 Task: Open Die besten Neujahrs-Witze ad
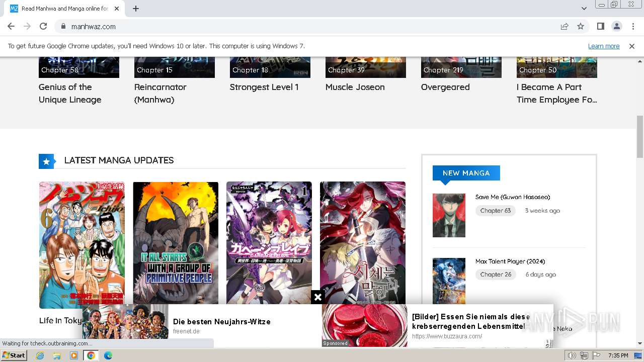point(222,322)
